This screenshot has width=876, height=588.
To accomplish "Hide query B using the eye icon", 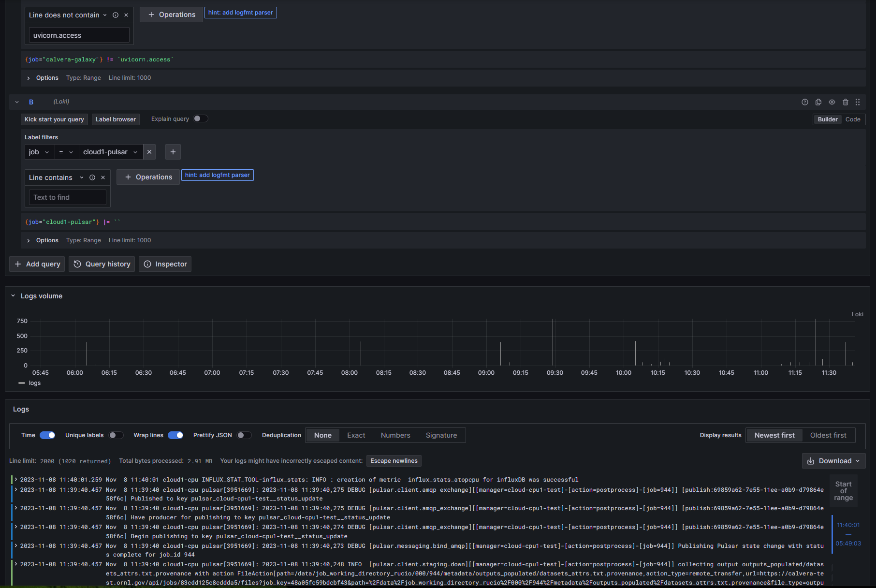I will [832, 102].
